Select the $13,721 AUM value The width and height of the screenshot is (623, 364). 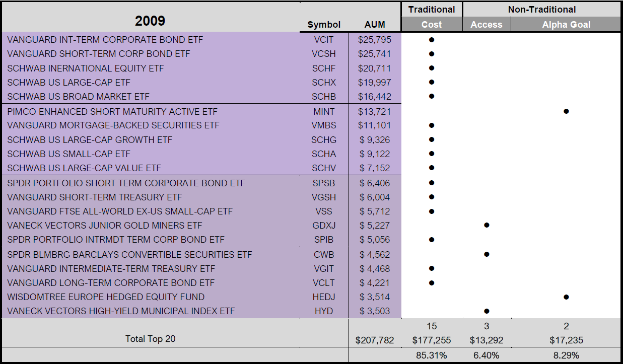374,111
